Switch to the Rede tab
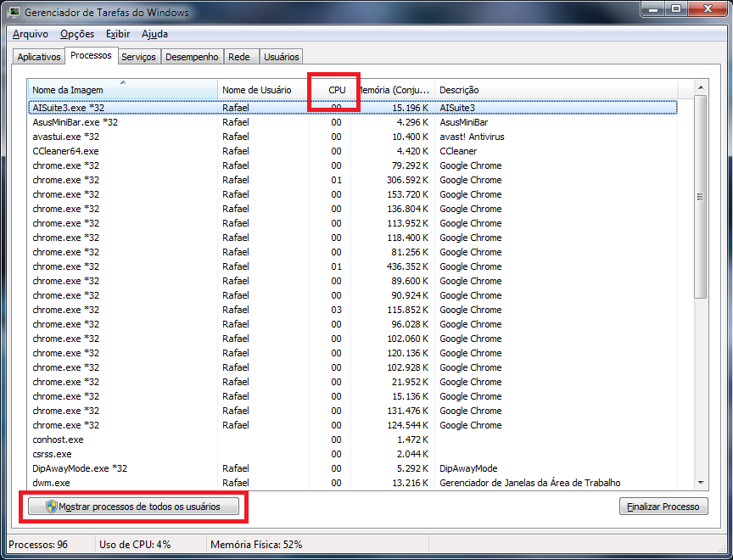This screenshot has height=560, width=733. pyautogui.click(x=239, y=57)
